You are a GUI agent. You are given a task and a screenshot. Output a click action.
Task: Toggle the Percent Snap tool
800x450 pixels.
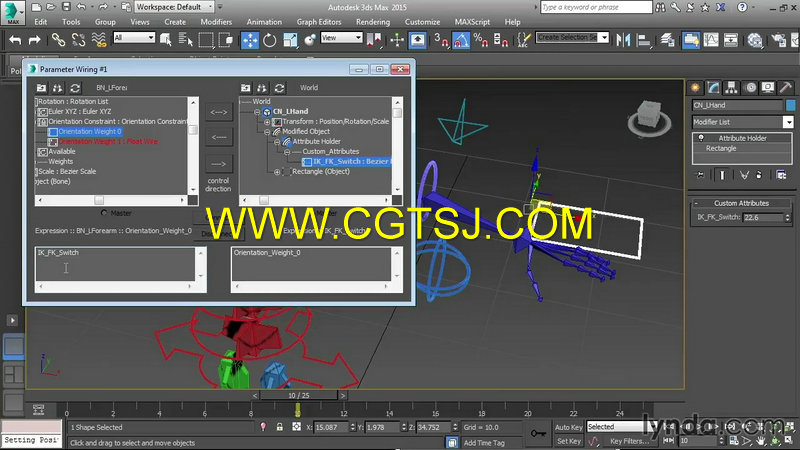pos(481,40)
